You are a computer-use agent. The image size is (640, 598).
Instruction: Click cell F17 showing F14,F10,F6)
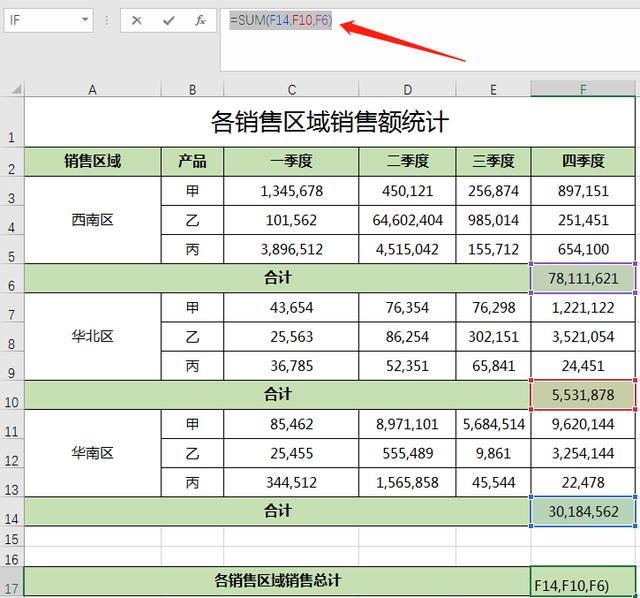click(x=583, y=581)
